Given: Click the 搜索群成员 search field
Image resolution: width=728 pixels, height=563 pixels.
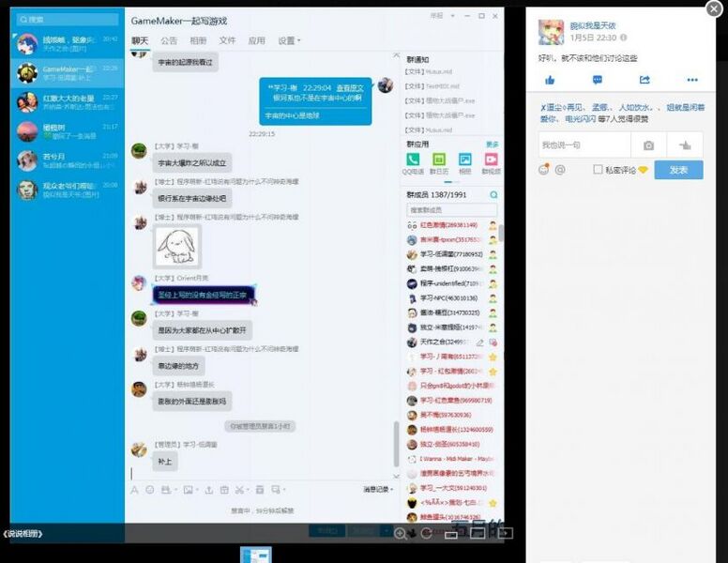Looking at the screenshot, I should pyautogui.click(x=451, y=210).
